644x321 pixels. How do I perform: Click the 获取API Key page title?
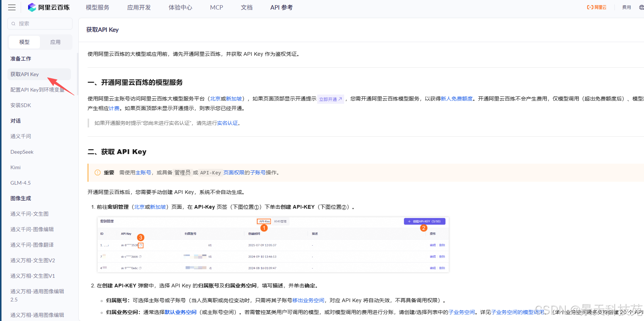pyautogui.click(x=102, y=30)
